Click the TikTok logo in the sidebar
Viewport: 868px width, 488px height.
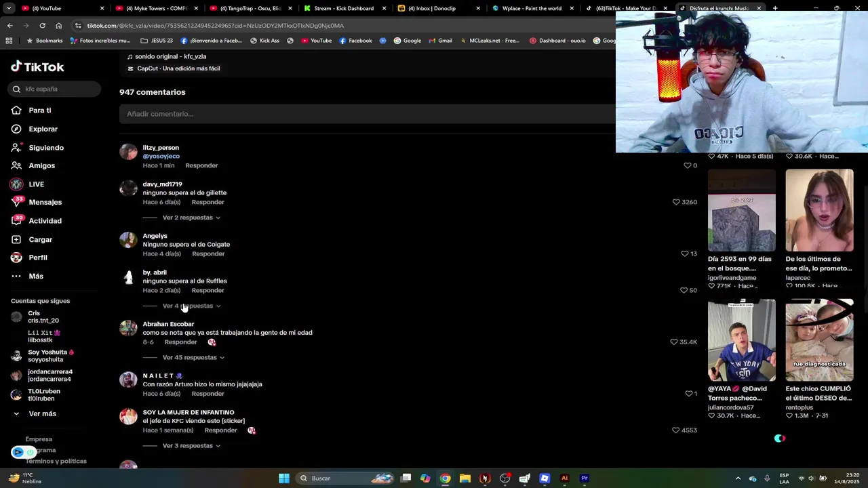pyautogui.click(x=37, y=66)
